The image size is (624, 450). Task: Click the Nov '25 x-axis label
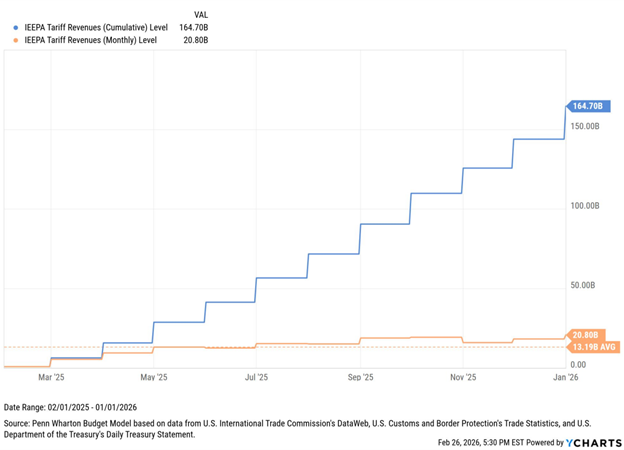pyautogui.click(x=463, y=378)
